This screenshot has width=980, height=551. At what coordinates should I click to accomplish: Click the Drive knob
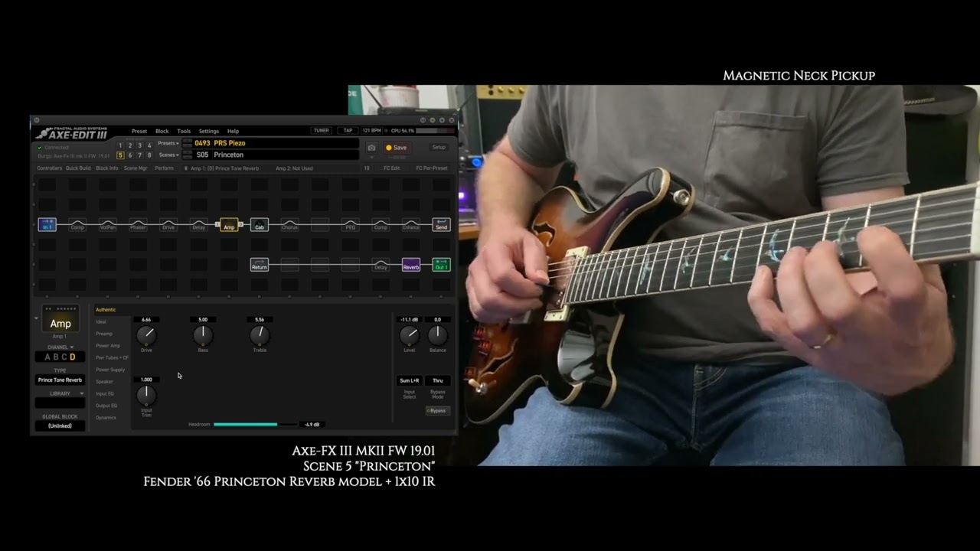coord(146,334)
